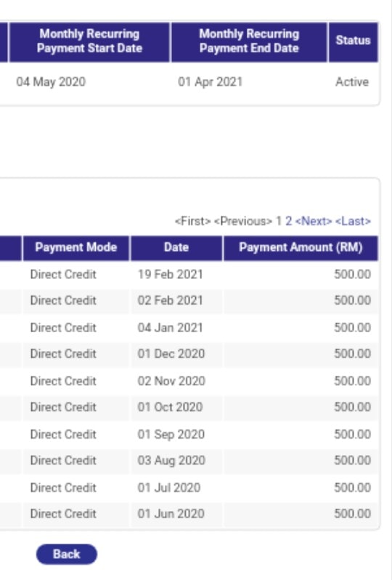Select the 01 Jun 2020 payment row
Viewport: 392px width, 580px height.
[189, 513]
